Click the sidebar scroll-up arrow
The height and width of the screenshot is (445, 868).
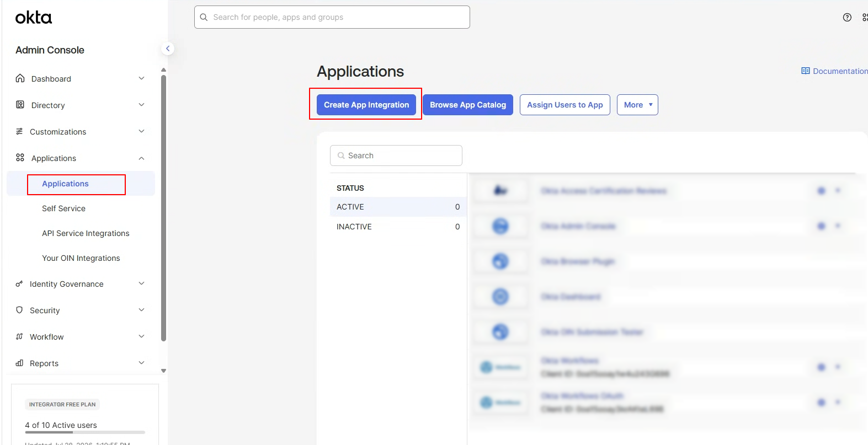coord(163,70)
